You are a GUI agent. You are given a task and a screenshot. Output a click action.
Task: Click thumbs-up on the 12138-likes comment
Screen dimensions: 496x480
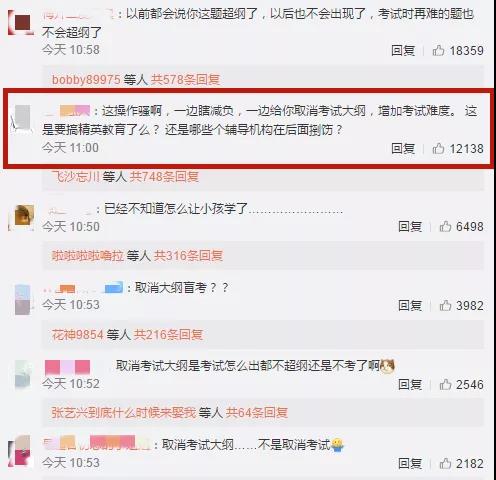click(x=438, y=148)
